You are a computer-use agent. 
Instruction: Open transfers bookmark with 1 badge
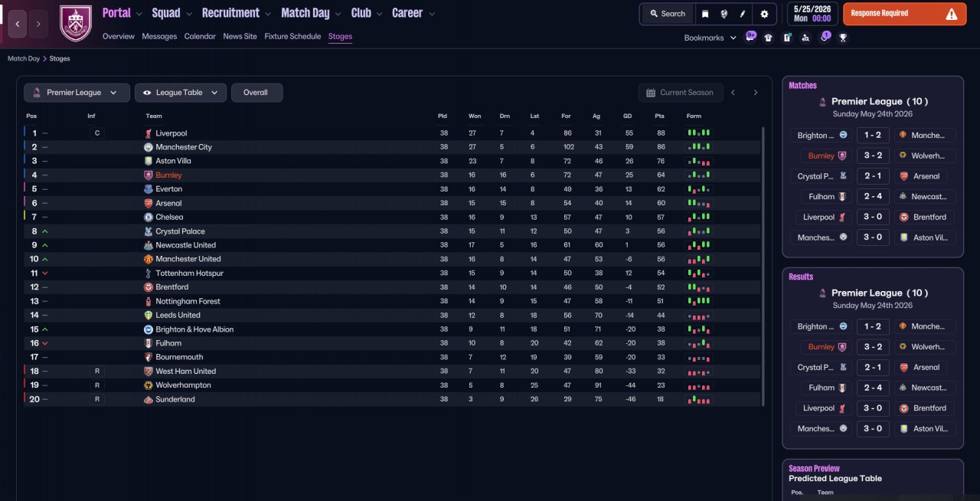[824, 37]
